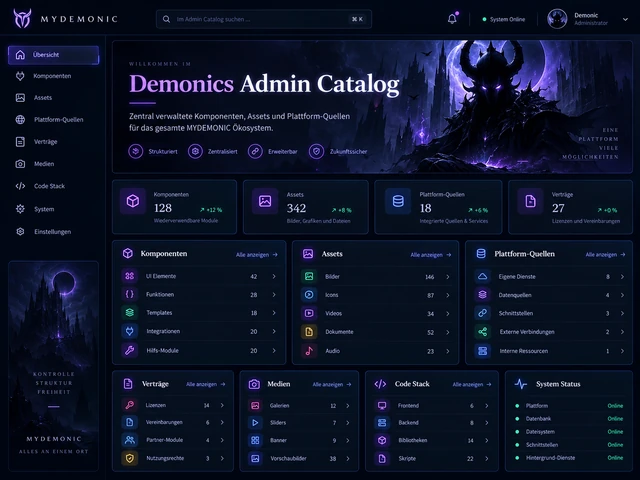This screenshot has width=640, height=480.
Task: Click the Funktionen braces icon
Action: click(129, 294)
